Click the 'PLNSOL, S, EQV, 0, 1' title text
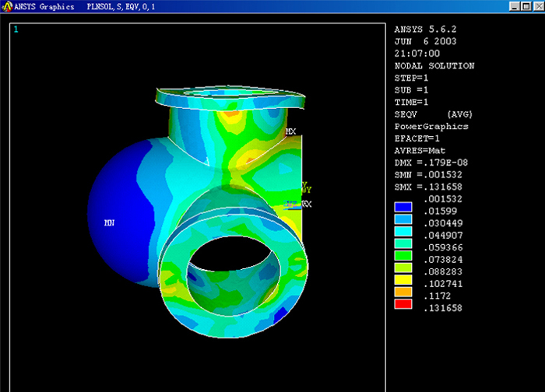Screen dimensions: 545x392 click(121, 6)
